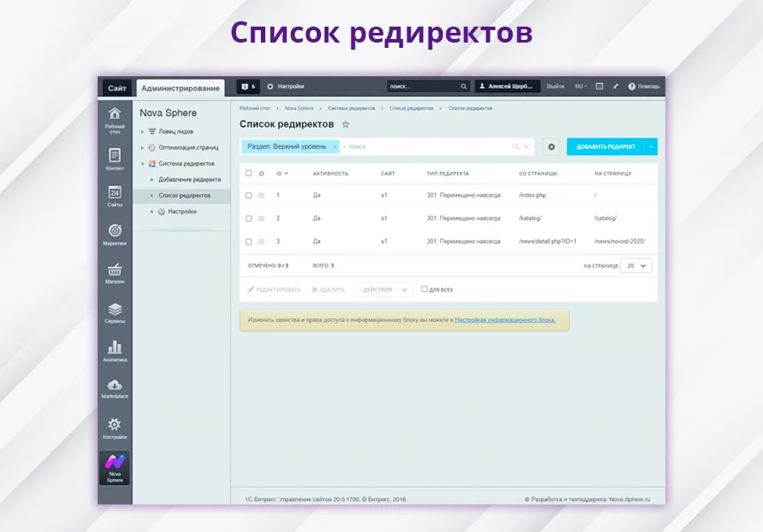Screen dimensions: 763x532
Task: Add page to favorites with star icon
Action: (346, 125)
